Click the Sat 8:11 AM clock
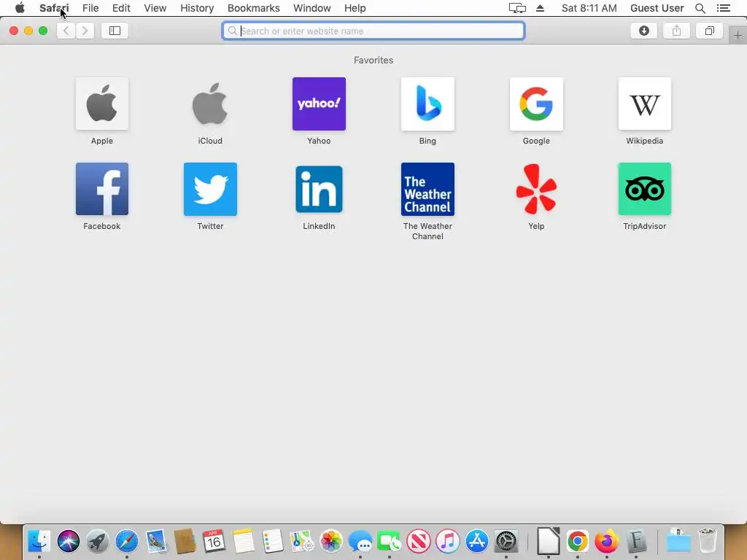747x560 pixels. [x=589, y=8]
